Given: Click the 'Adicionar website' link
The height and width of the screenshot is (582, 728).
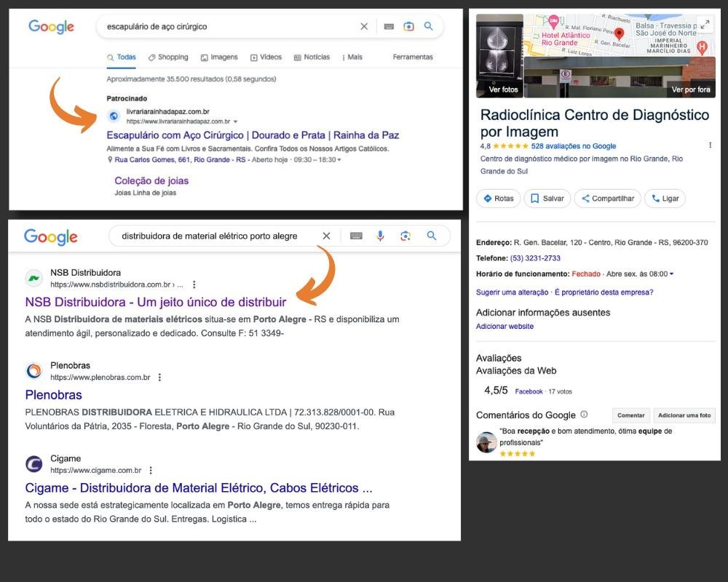Looking at the screenshot, I should click(x=505, y=327).
